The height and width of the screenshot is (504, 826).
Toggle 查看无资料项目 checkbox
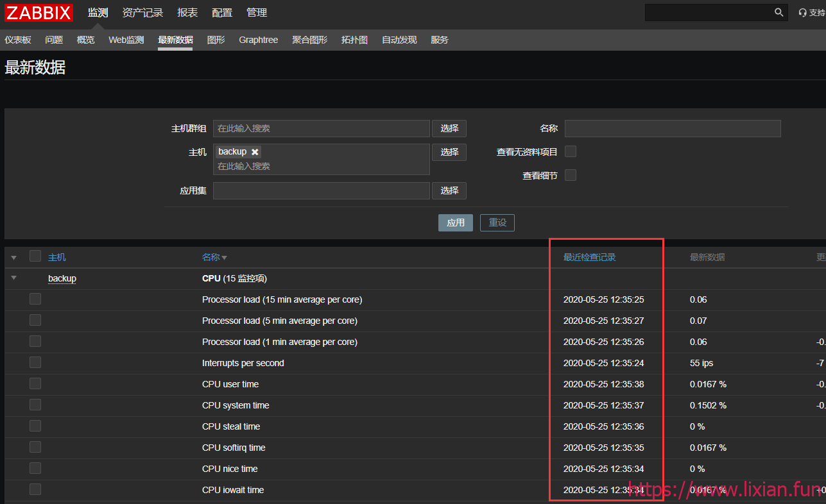click(x=571, y=151)
